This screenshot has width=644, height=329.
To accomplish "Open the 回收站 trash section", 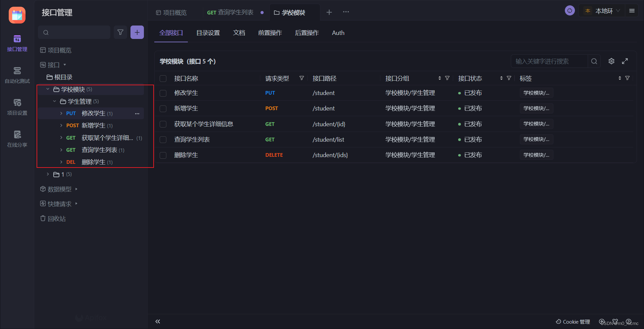I will pyautogui.click(x=56, y=218).
